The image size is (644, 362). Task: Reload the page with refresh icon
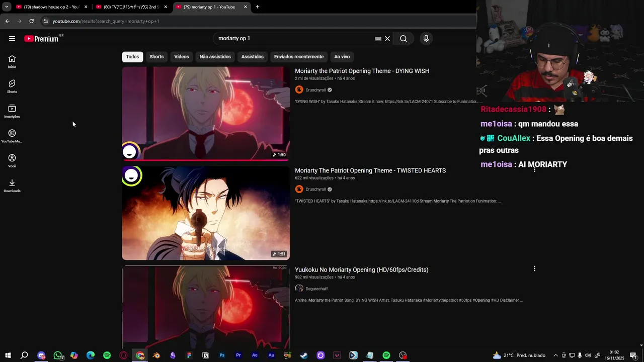(31, 21)
